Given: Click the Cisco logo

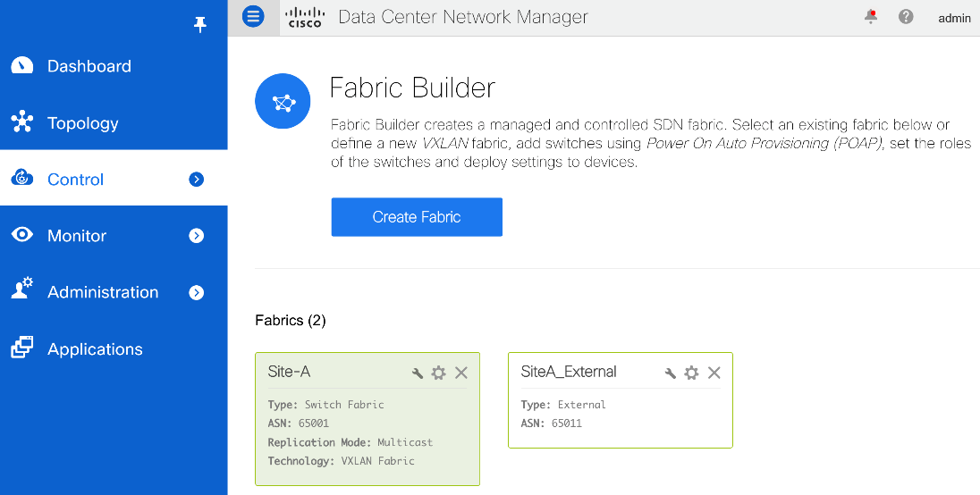Looking at the screenshot, I should 305,17.
